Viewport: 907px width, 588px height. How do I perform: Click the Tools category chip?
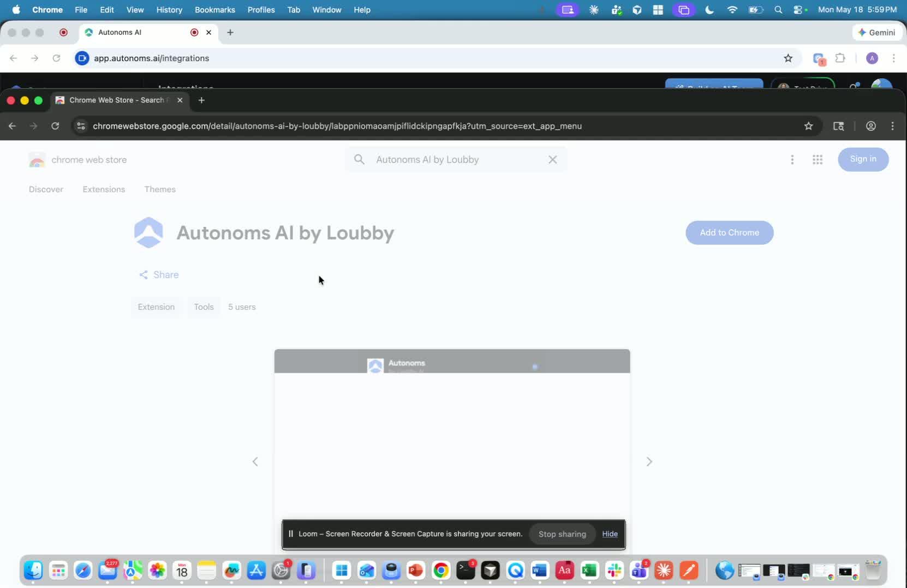tap(204, 307)
